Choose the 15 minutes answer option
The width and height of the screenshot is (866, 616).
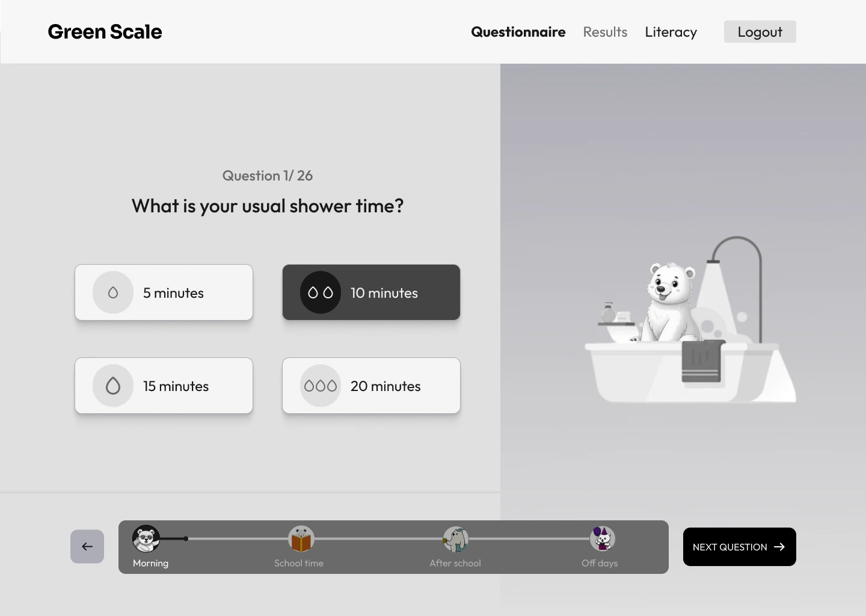(164, 386)
